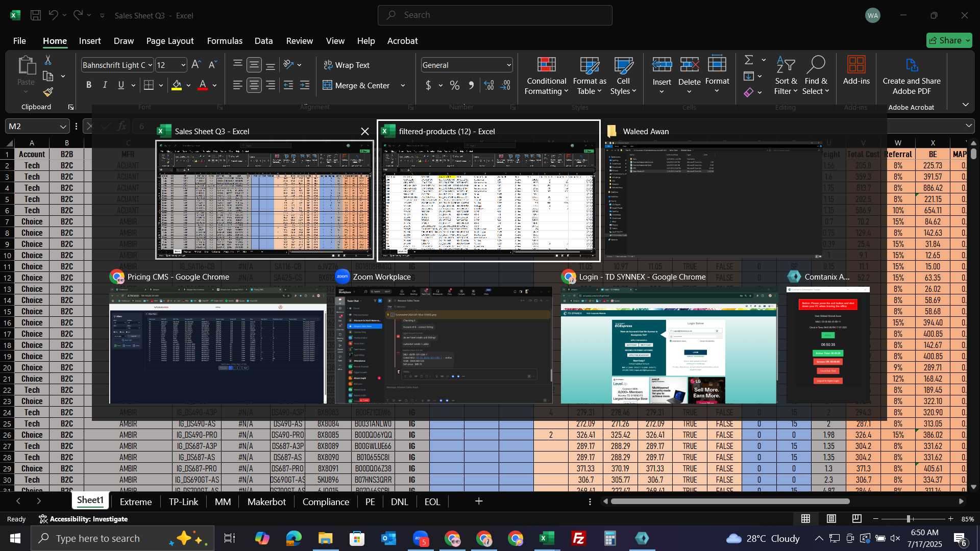Increase font size with large A icon

[196, 65]
